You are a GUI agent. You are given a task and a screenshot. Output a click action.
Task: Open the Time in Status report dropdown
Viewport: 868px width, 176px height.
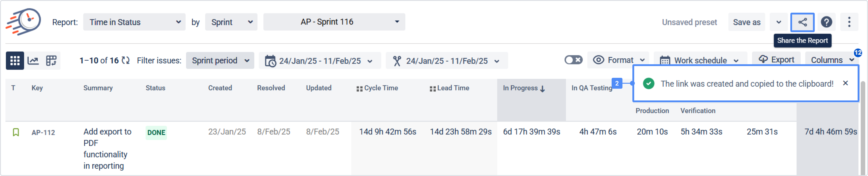tap(134, 22)
